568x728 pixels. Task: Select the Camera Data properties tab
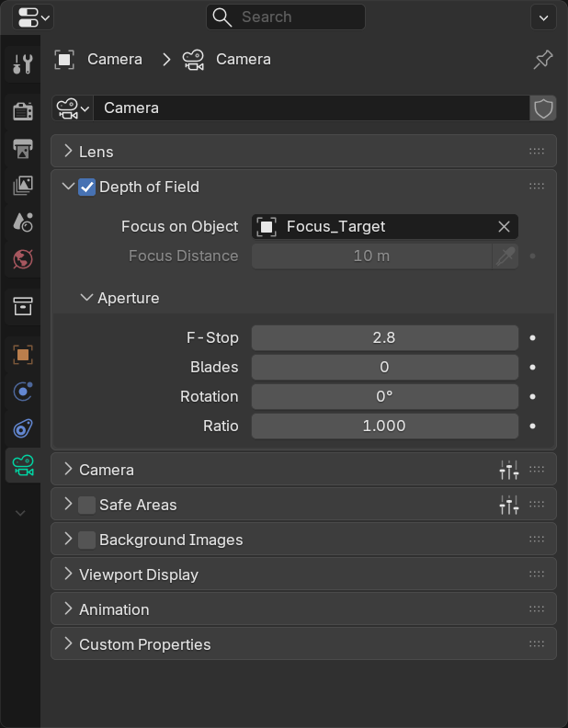point(23,465)
